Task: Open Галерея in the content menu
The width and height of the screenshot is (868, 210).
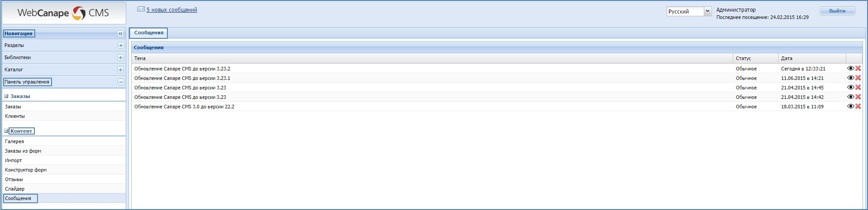Action: (x=14, y=141)
